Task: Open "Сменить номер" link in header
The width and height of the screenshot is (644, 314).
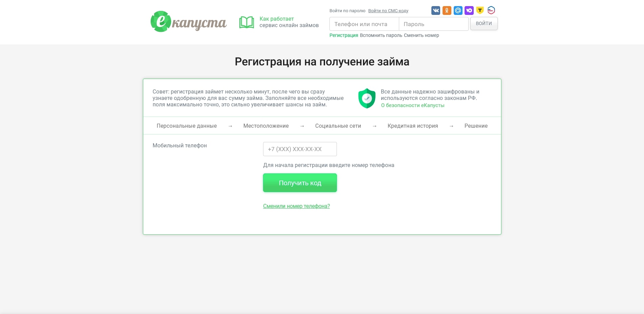Action: (421, 35)
